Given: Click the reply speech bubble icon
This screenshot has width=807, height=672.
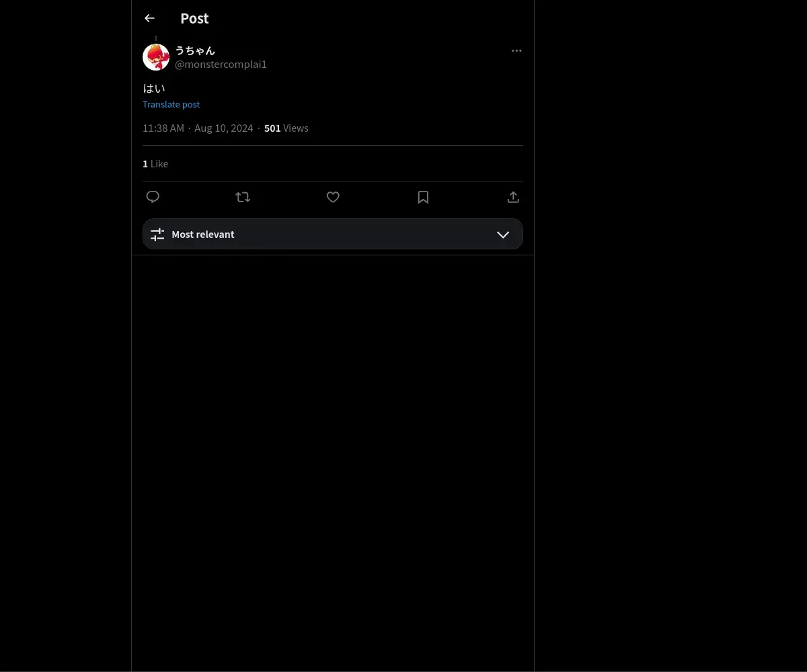Looking at the screenshot, I should (x=153, y=197).
